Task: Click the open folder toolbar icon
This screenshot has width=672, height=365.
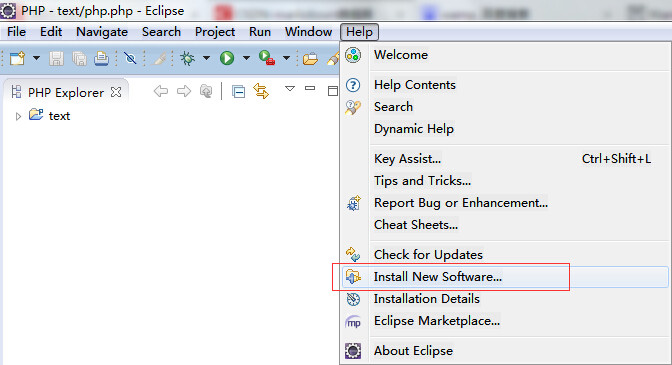Action: click(x=310, y=58)
